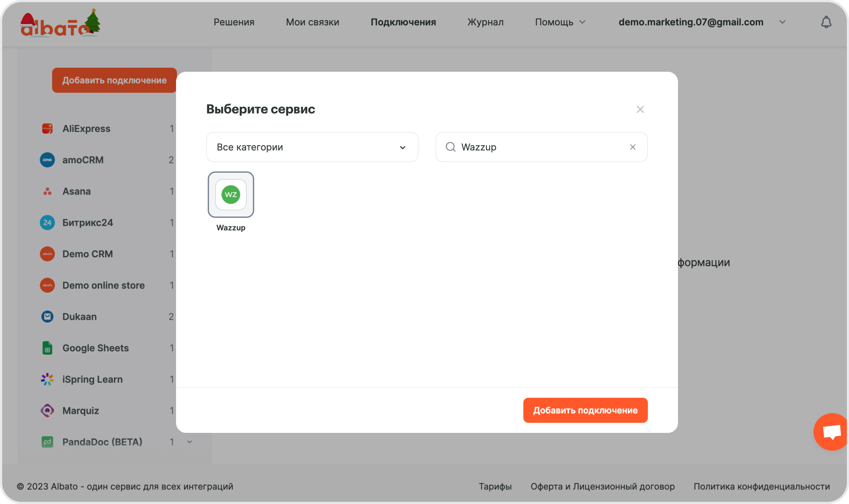This screenshot has height=504, width=849.
Task: Click the PandaDoc icon in sidebar
Action: [x=47, y=442]
